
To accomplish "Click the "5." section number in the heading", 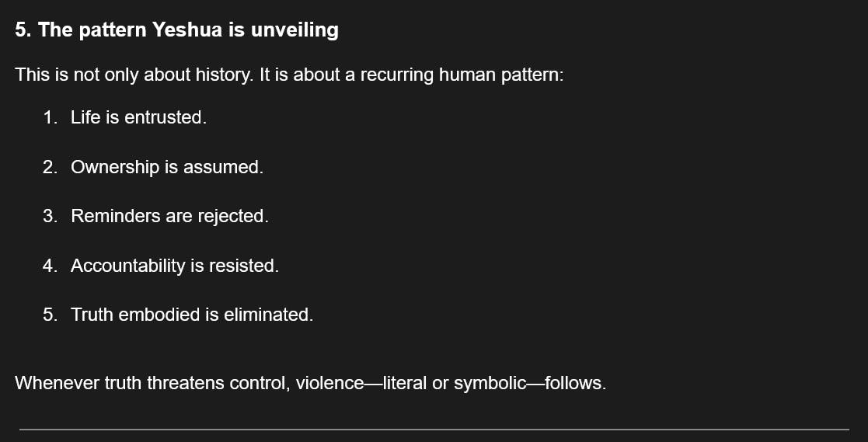I will coord(23,30).
